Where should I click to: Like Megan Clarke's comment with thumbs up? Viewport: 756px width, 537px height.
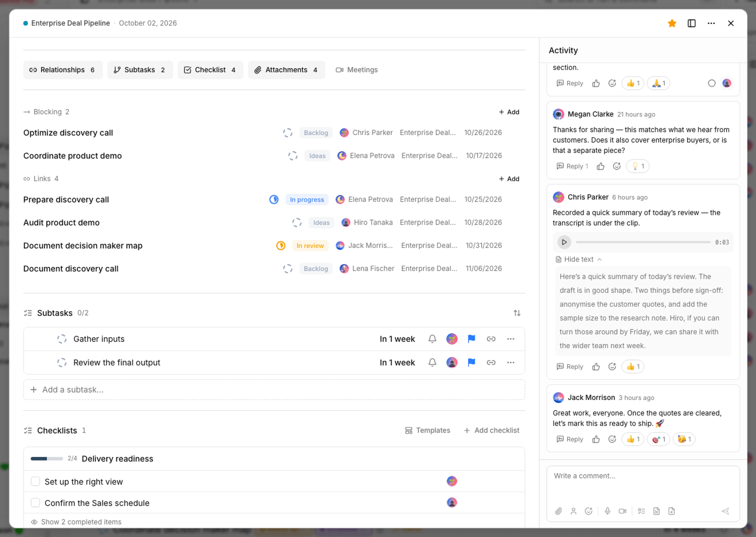click(601, 166)
